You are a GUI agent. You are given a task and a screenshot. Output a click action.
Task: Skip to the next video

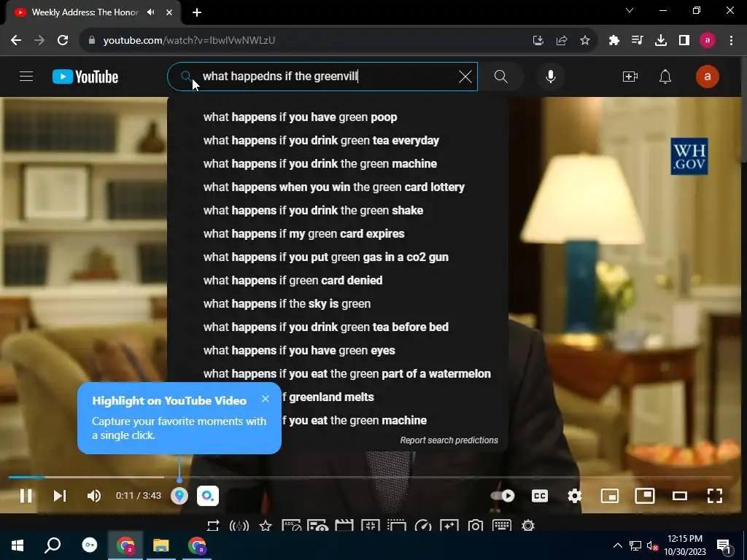(x=60, y=496)
